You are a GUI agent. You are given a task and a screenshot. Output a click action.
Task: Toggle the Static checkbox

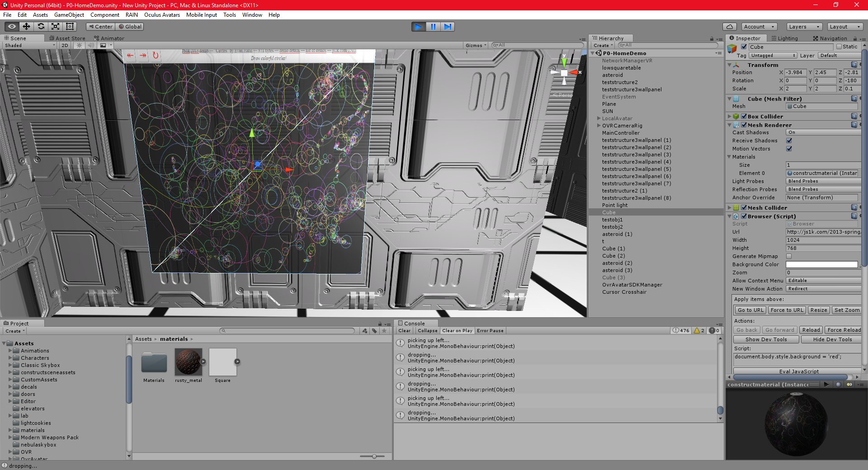839,47
